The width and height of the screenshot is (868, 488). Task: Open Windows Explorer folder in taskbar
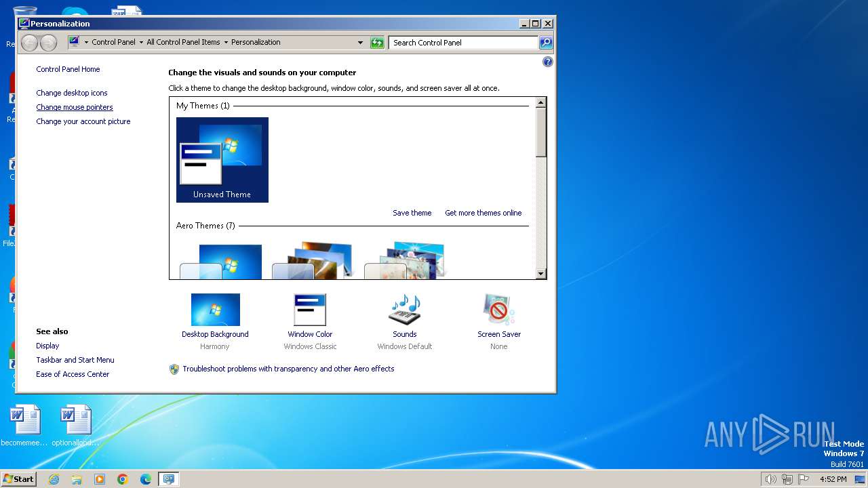(77, 479)
